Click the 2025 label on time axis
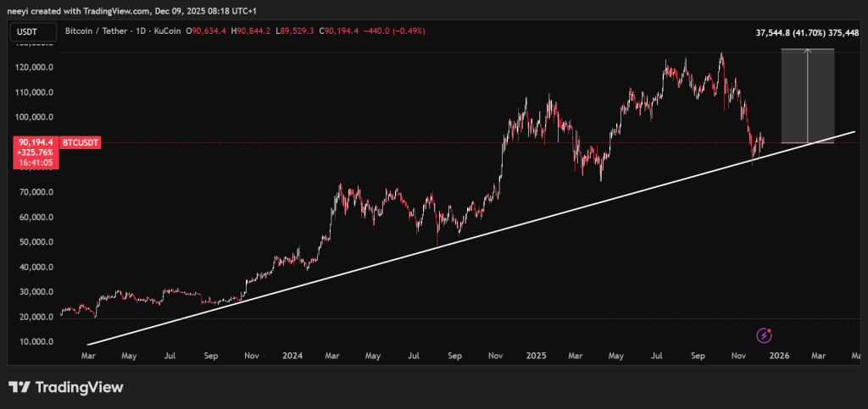 click(536, 357)
